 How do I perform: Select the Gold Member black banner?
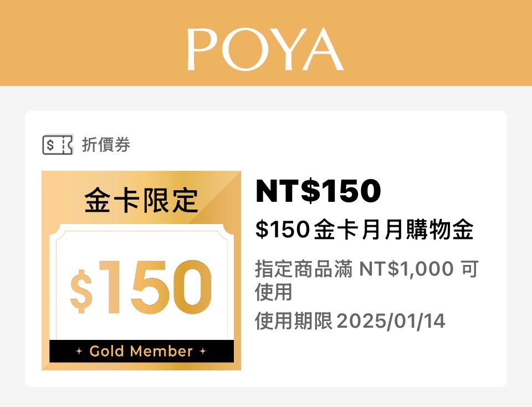click(x=142, y=352)
